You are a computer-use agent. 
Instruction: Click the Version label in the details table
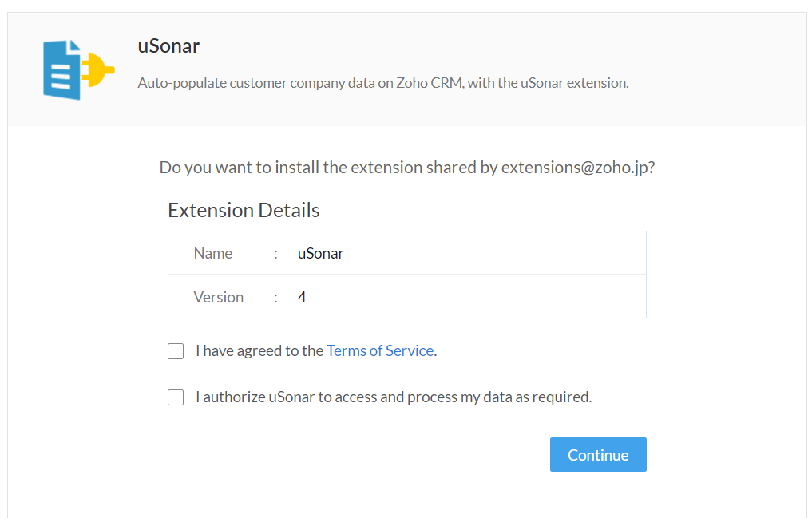(x=218, y=297)
